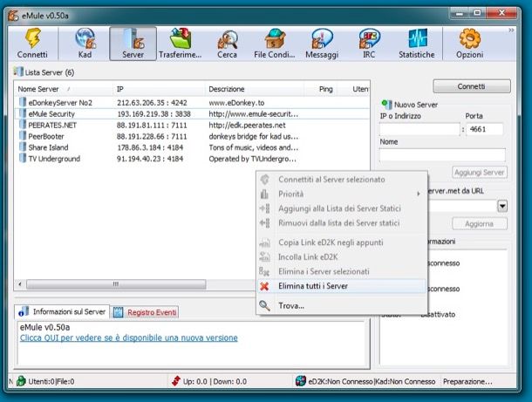Click the server icon beside PeerBooter
This screenshot has height=402, width=532.
pyautogui.click(x=23, y=136)
